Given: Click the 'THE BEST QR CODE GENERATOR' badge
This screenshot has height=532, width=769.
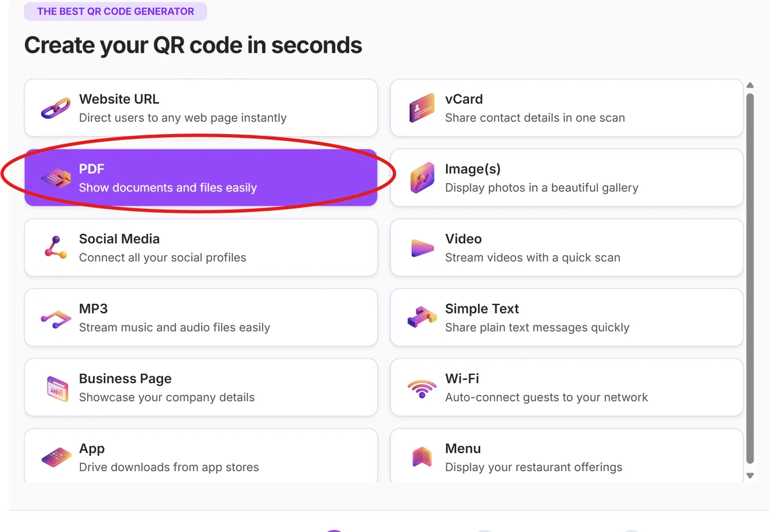Looking at the screenshot, I should coord(115,12).
